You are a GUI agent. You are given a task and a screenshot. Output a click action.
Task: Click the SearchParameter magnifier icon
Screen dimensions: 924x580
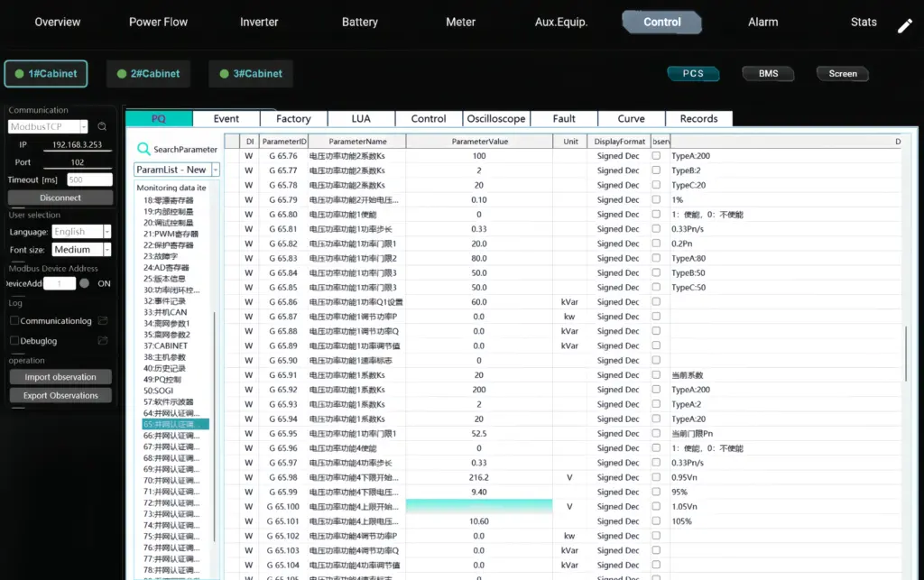point(143,149)
